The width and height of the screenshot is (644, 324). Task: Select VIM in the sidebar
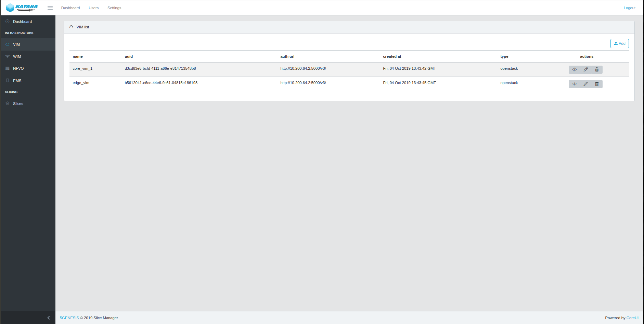pos(28,44)
